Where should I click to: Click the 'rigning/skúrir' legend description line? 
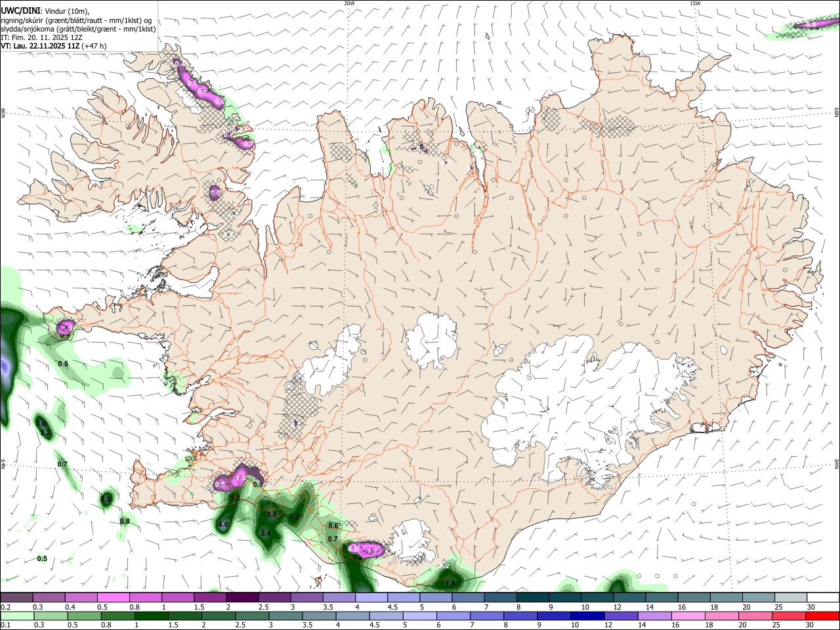[76, 20]
